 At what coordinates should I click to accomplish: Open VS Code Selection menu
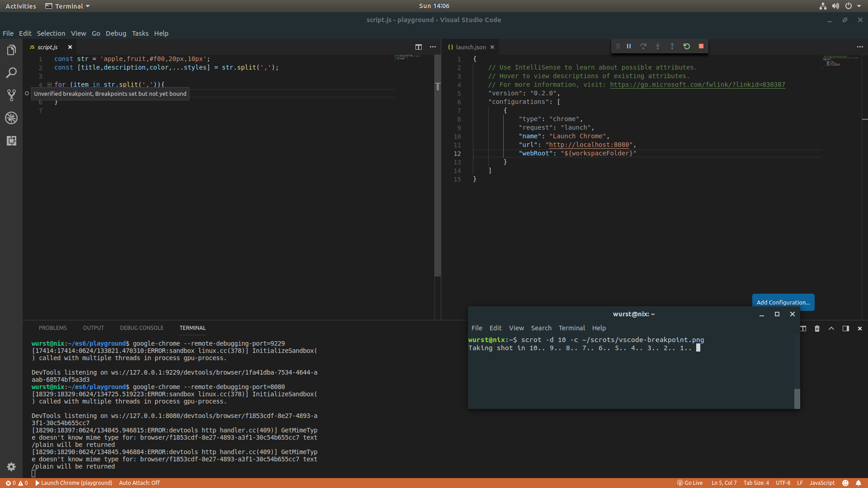(51, 33)
